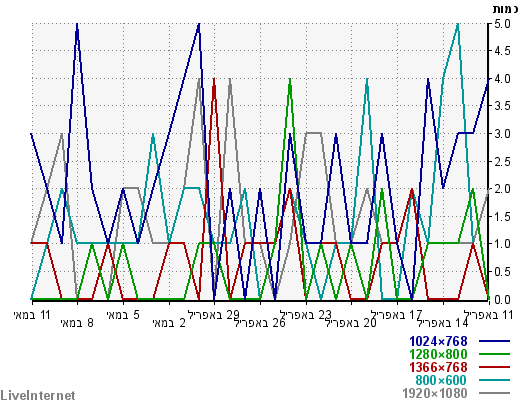Click the 3.0 y-axis value
Image resolution: width=520 pixels, height=405 pixels.
click(502, 134)
